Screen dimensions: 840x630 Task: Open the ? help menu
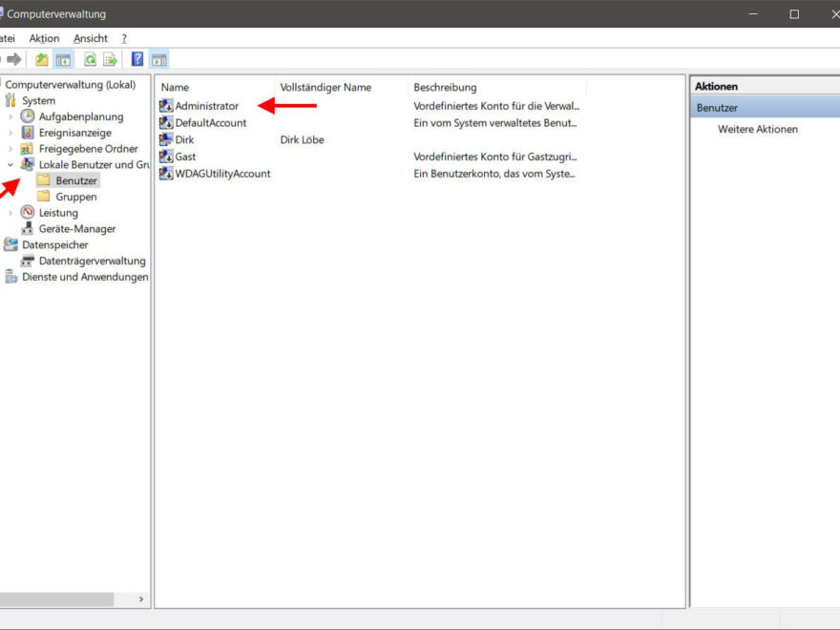click(x=124, y=38)
